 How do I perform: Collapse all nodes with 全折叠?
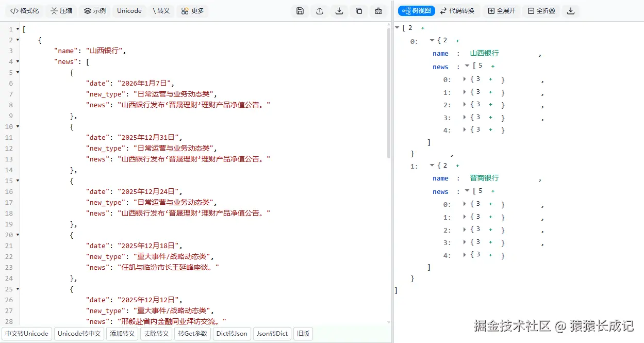(x=541, y=11)
